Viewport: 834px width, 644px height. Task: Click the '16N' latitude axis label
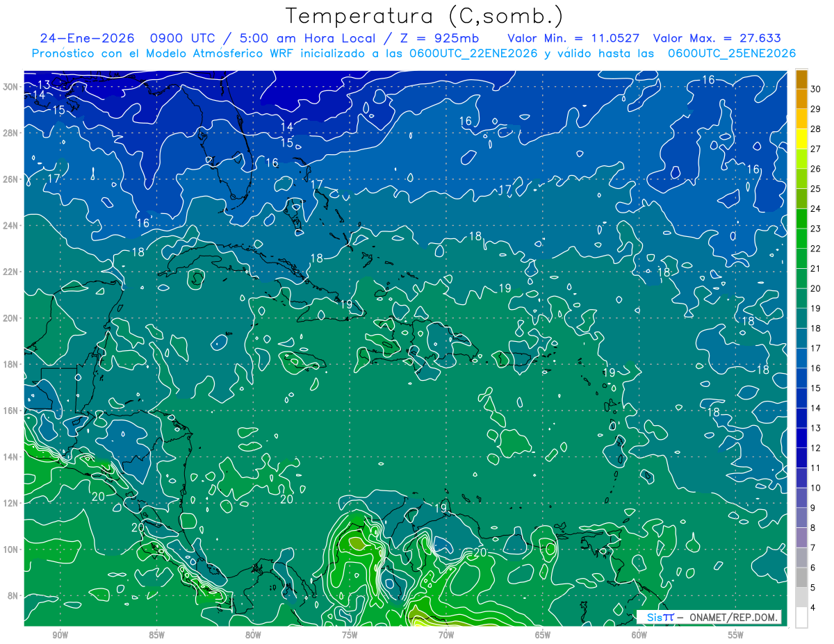point(10,411)
